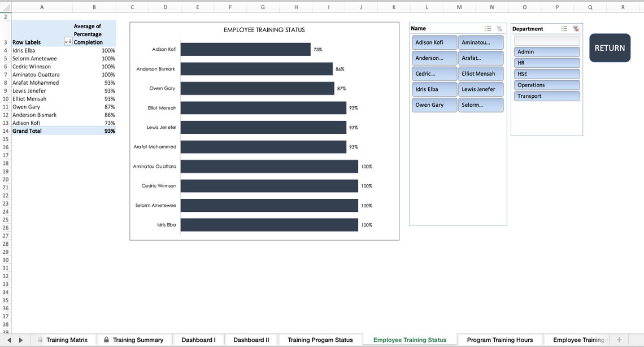
Task: Click the RETURN button
Action: [x=610, y=48]
